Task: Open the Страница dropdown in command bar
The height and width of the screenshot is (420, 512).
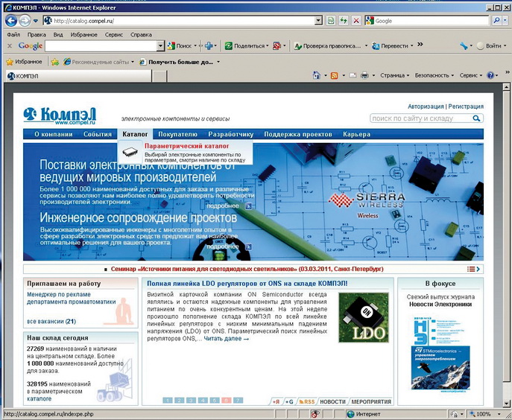Action: 394,75
